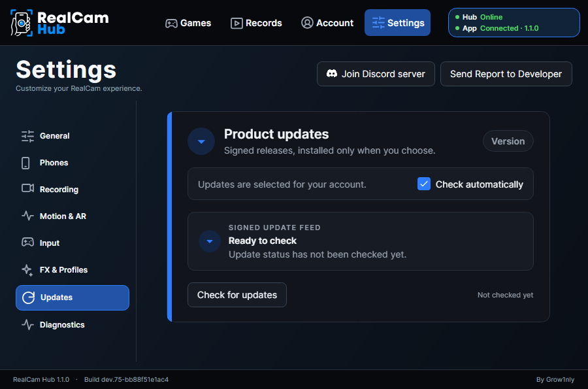Click the 'SIGNED UPDATE FEED' label
This screenshot has height=389, width=588.
coord(274,228)
